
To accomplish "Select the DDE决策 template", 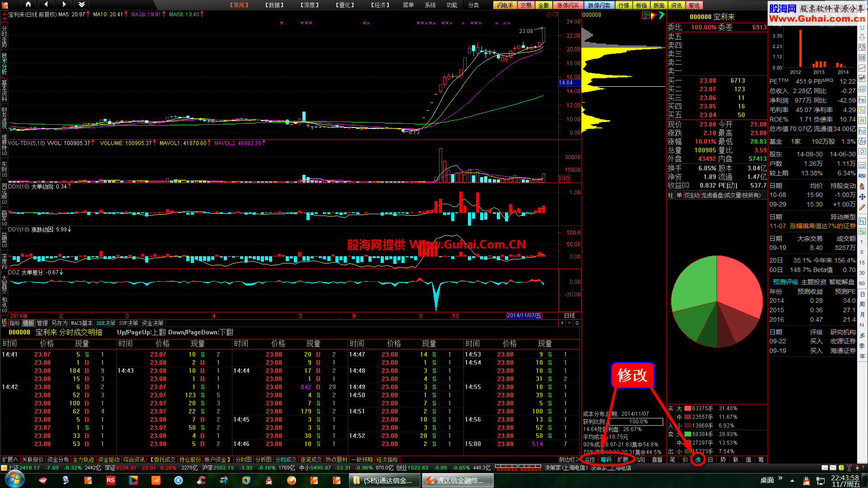I will point(106,323).
